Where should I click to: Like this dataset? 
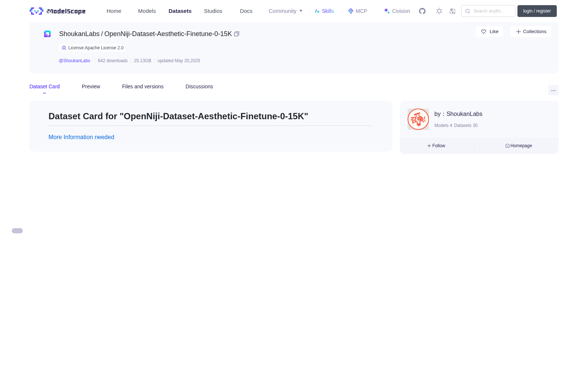point(489,32)
